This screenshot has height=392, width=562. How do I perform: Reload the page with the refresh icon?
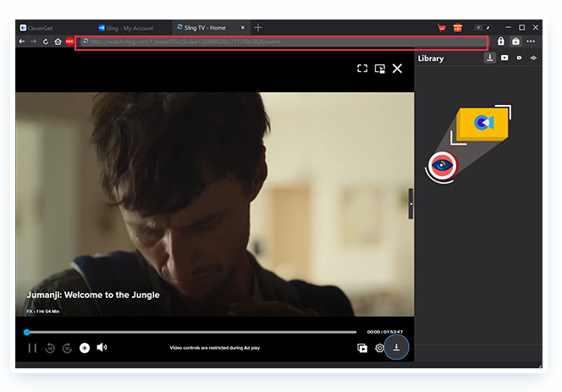point(46,41)
